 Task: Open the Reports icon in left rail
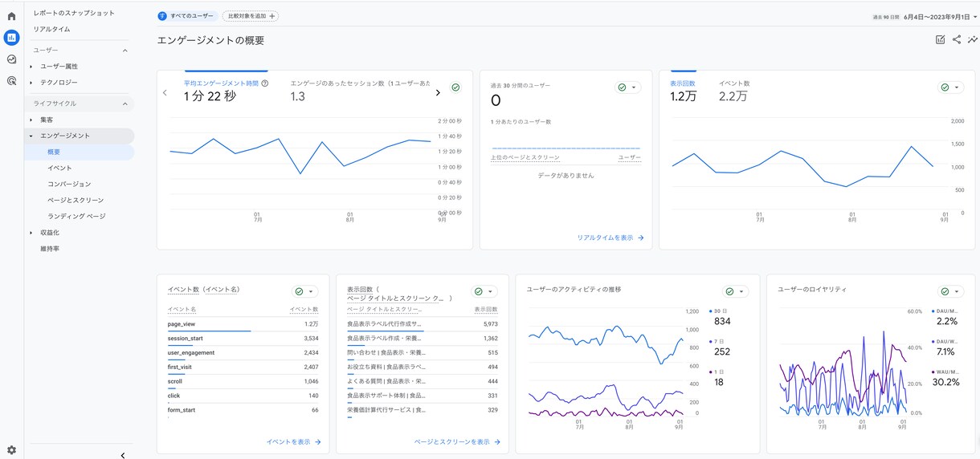point(11,37)
